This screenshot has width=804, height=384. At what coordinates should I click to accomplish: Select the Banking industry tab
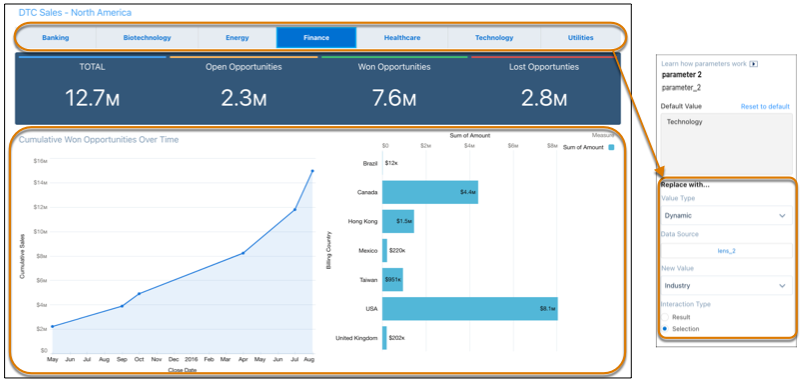point(55,37)
